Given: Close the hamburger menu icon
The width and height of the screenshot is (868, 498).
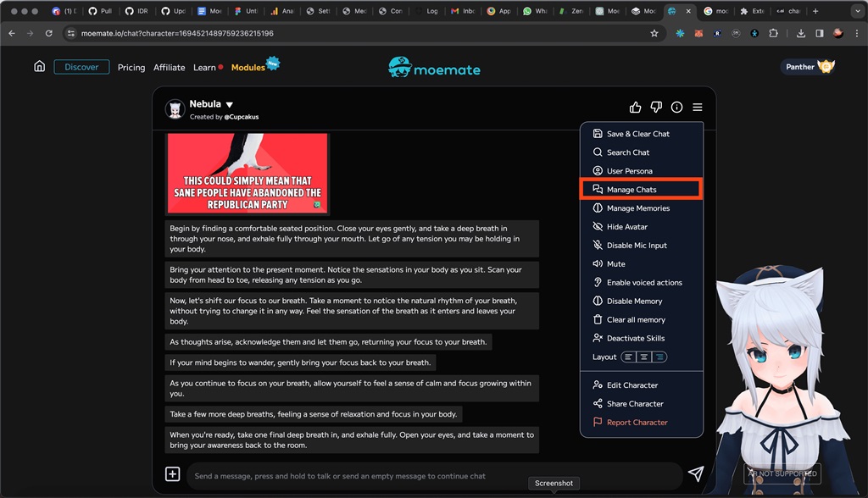Looking at the screenshot, I should 697,108.
